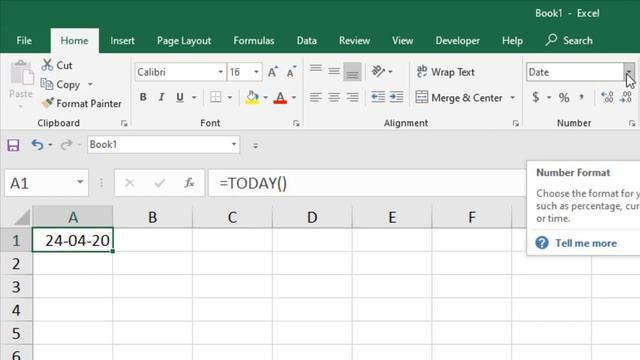This screenshot has height=360, width=640.
Task: Open the File tab
Action: [x=24, y=41]
